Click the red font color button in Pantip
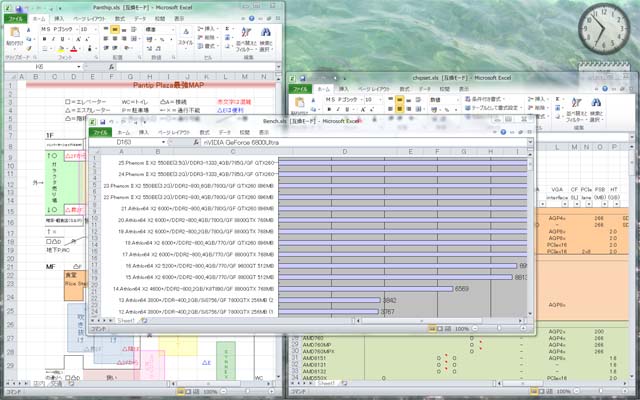This screenshot has height=400, width=640. pos(73,49)
